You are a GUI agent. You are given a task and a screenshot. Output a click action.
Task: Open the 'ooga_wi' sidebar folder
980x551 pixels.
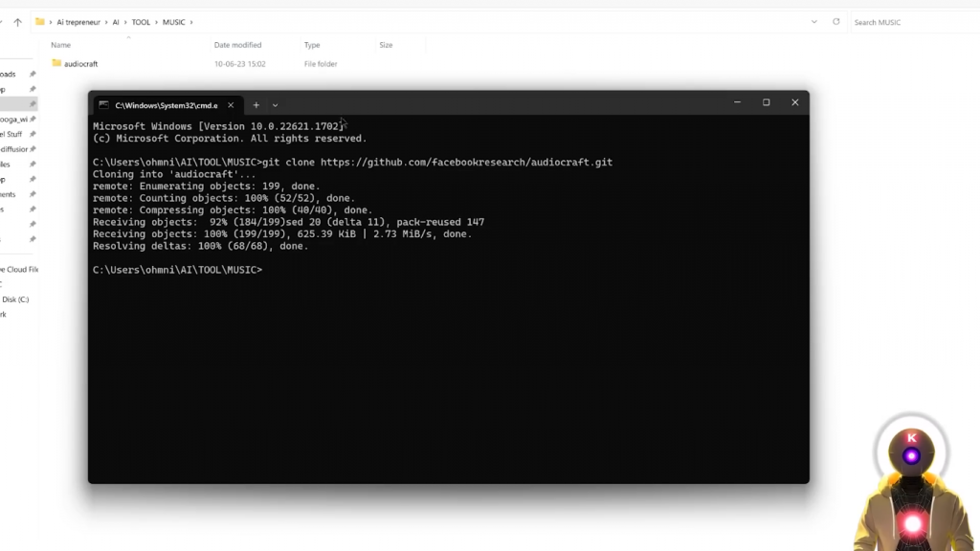pyautogui.click(x=13, y=119)
